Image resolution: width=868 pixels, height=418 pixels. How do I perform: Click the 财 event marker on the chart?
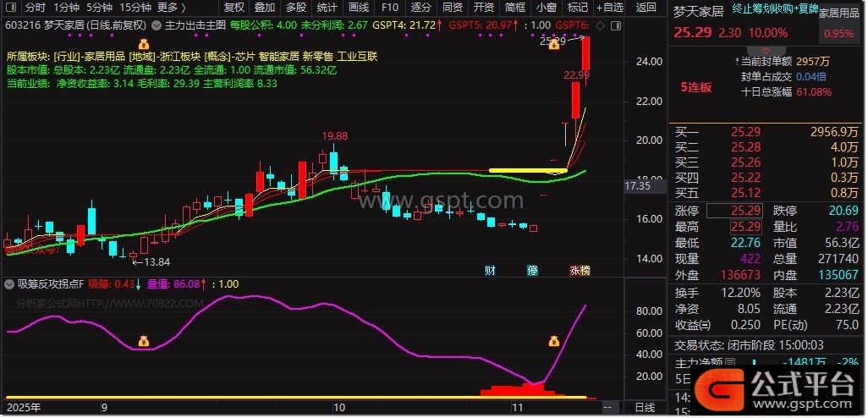point(490,271)
